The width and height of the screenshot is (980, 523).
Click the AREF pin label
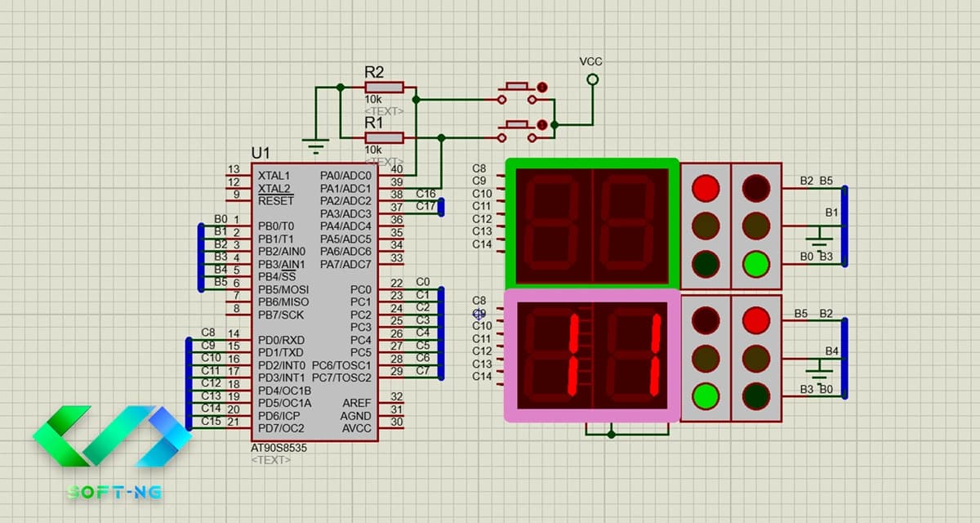pyautogui.click(x=357, y=403)
